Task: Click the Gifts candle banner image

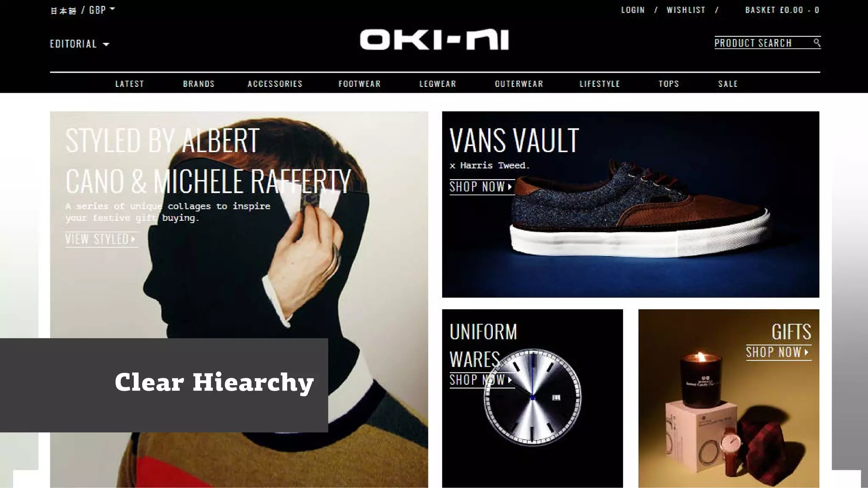Action: pos(729,398)
